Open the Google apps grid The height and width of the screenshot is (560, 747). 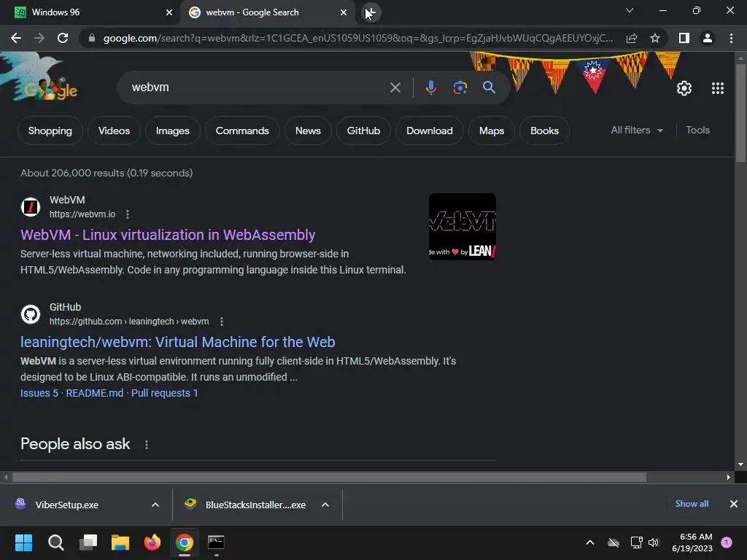click(718, 88)
